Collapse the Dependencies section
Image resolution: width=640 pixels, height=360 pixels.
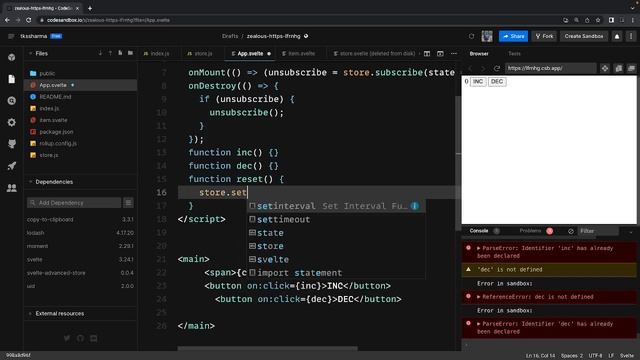(30, 182)
